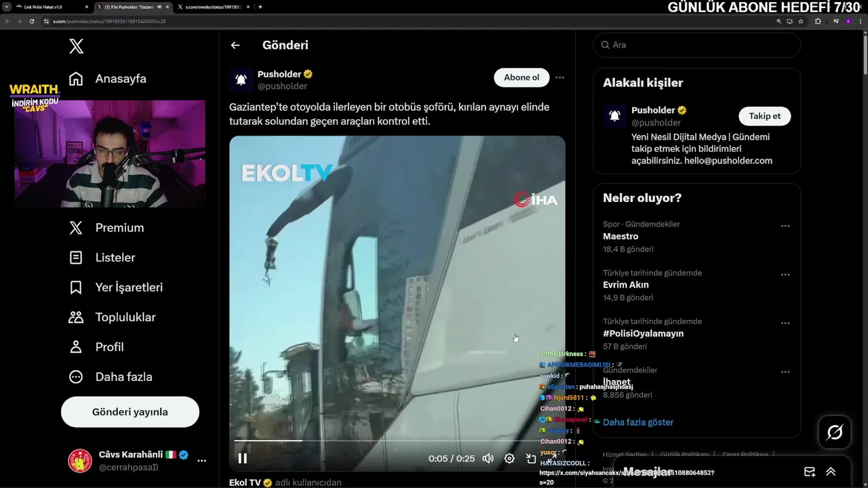868x488 pixels.
Task: Open Yer İşaretleri bookmarks
Action: pos(116,287)
